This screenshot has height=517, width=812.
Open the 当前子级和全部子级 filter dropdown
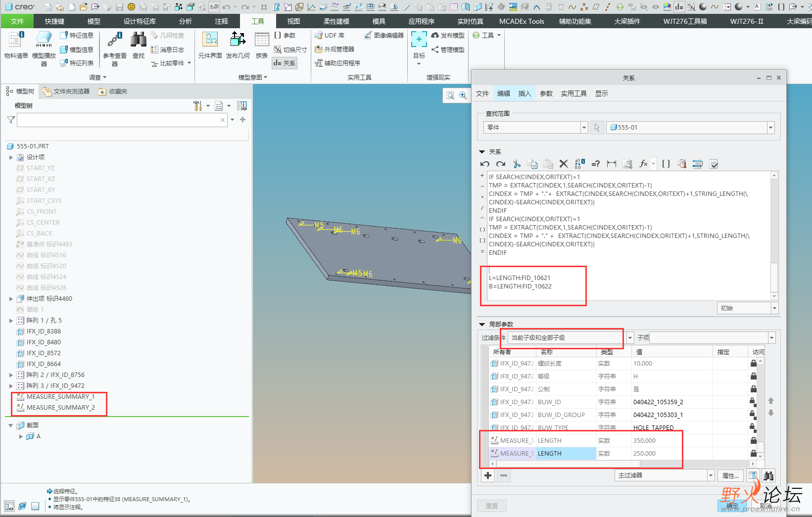[630, 338]
